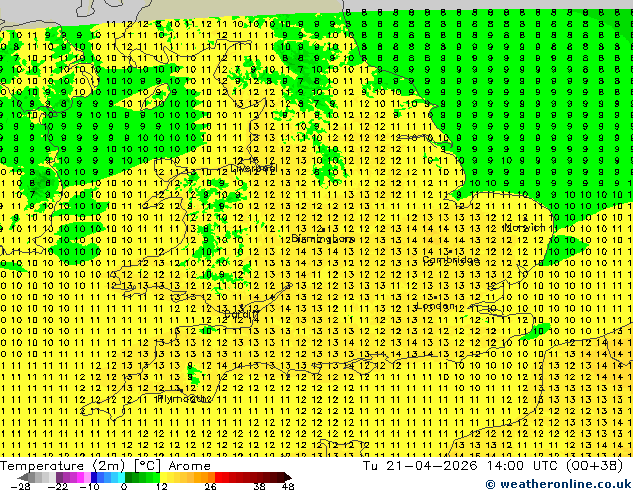Click the 48 value on the colour scale

tap(288, 486)
